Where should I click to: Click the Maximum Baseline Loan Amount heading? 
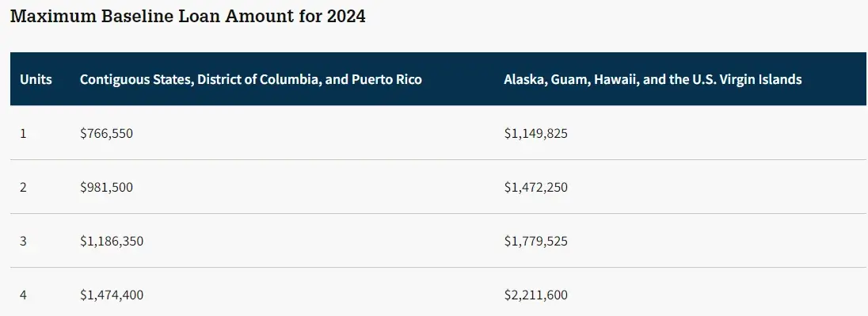click(188, 16)
